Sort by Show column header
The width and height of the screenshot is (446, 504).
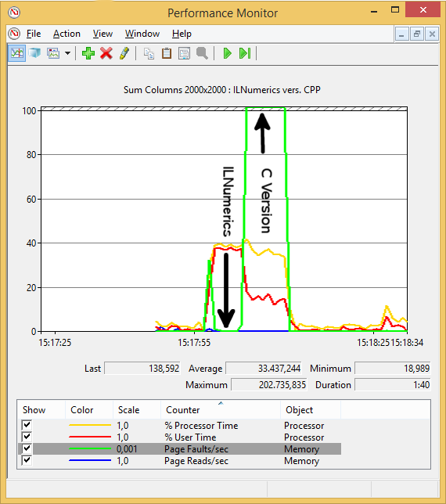point(41,410)
